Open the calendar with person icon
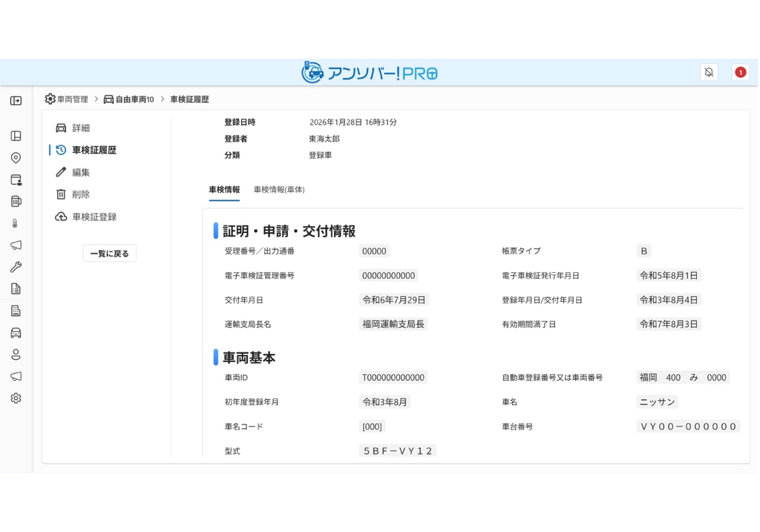Viewport: 760px width, 532px height. point(16,180)
